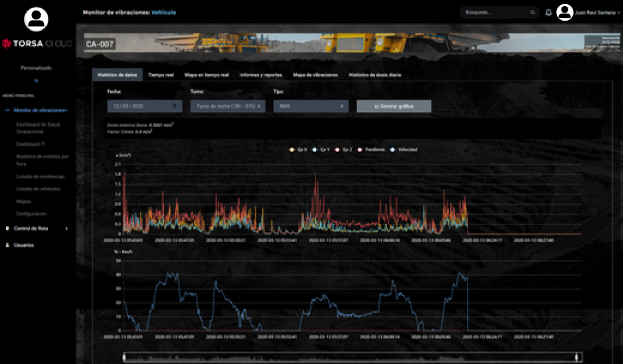Click the Fecha date input field
The image size is (623, 364).
tap(144, 105)
